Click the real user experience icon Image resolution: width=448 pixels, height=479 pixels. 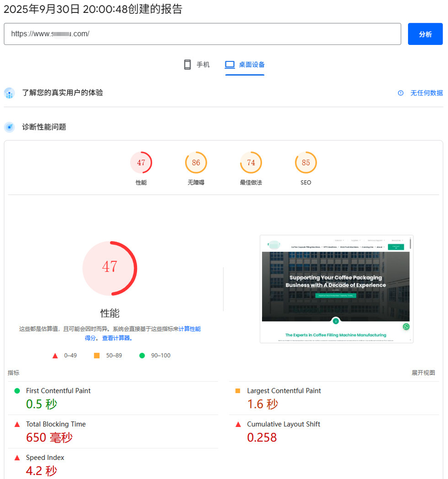pyautogui.click(x=9, y=93)
